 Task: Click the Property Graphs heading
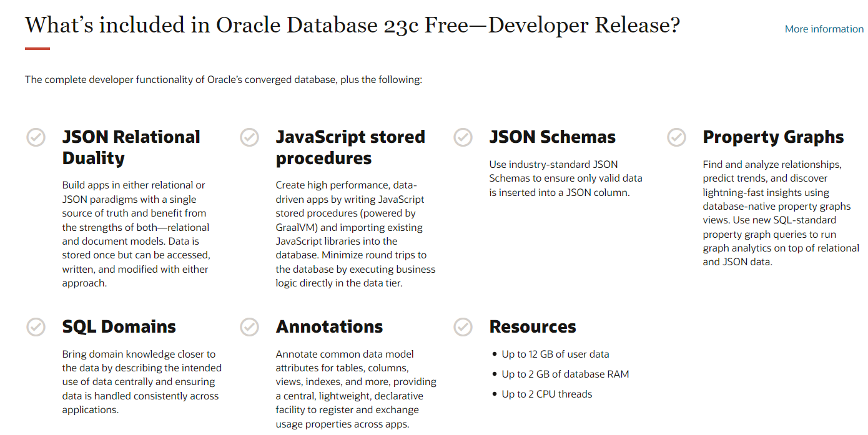(773, 137)
